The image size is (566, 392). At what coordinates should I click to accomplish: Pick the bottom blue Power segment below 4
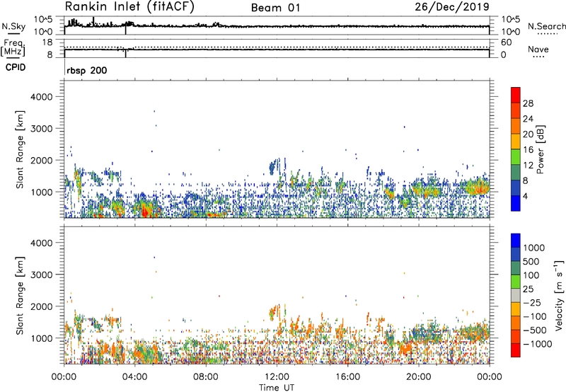[516, 203]
